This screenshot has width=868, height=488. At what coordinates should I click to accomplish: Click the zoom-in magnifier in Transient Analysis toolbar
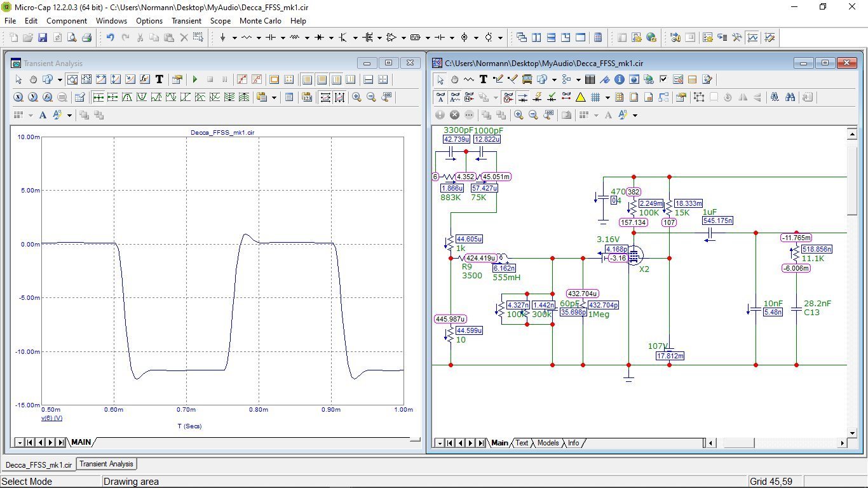[x=356, y=97]
